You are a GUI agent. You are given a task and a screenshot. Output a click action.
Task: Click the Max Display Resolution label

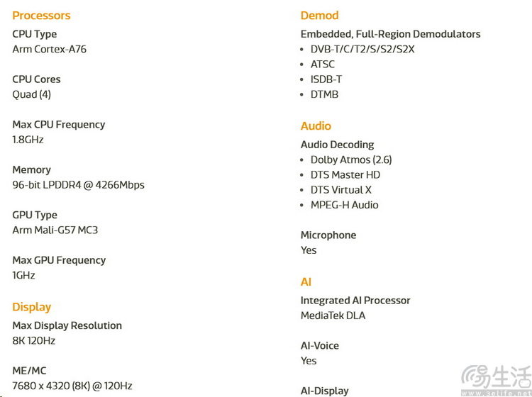click(67, 325)
